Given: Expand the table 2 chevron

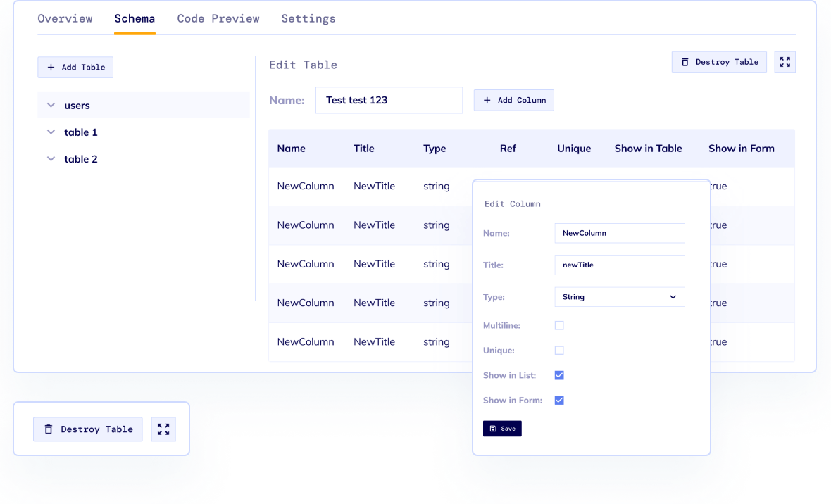Looking at the screenshot, I should (51, 159).
